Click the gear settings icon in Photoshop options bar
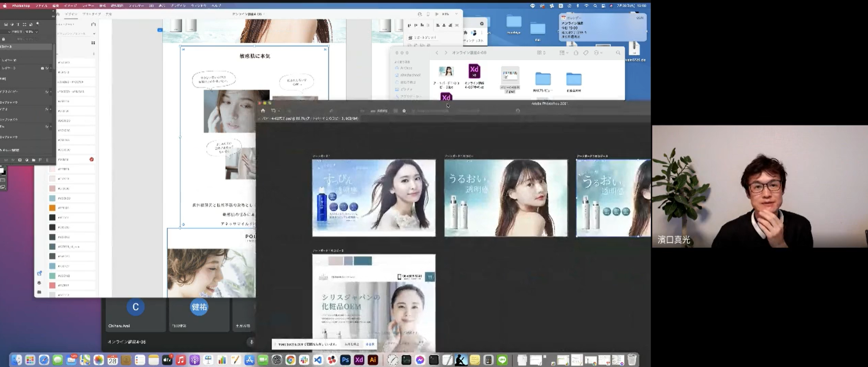This screenshot has height=367, width=868. (404, 111)
